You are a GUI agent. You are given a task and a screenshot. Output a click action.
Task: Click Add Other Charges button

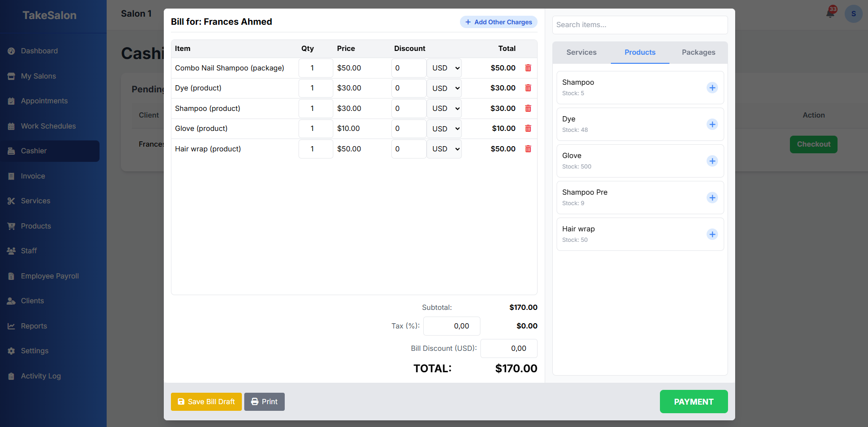(x=499, y=22)
